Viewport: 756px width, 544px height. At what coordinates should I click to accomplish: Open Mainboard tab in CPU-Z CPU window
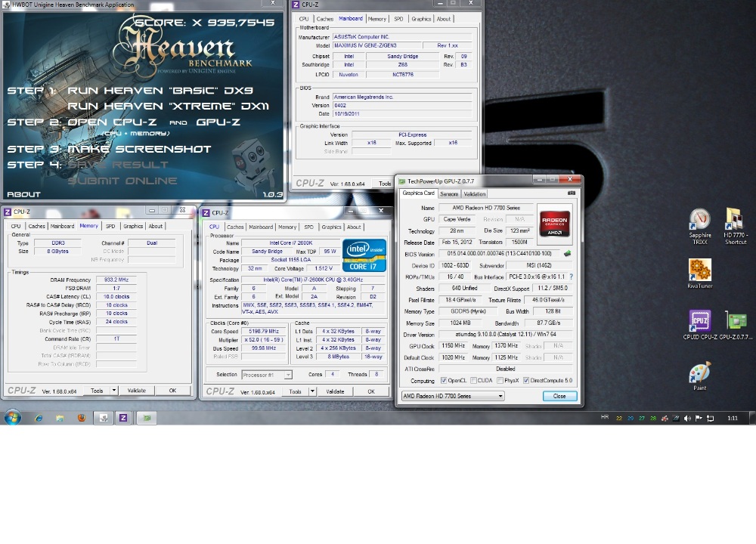[261, 227]
